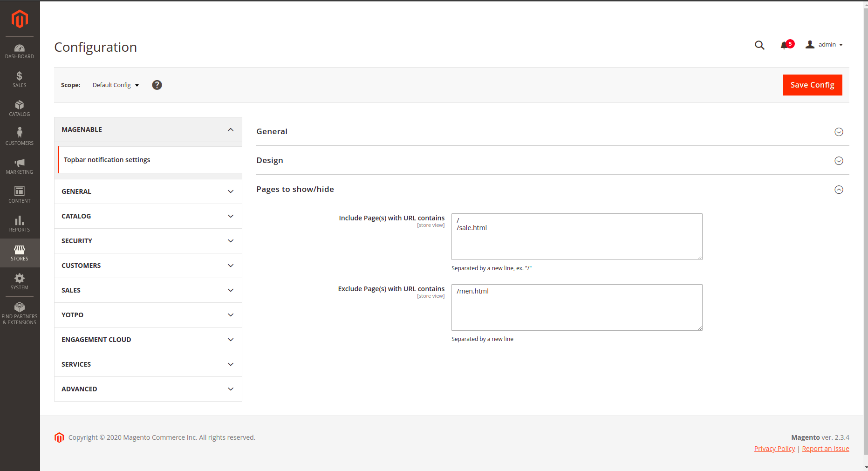
Task: Click the 'Include Page(s) with URL contains' label
Action: click(392, 218)
